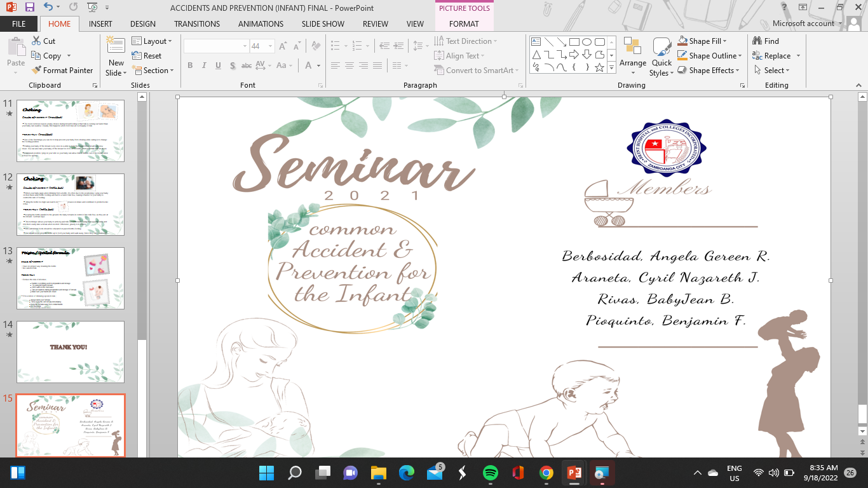Image resolution: width=868 pixels, height=488 pixels.
Task: Expand the shapes gallery More button
Action: [x=612, y=67]
